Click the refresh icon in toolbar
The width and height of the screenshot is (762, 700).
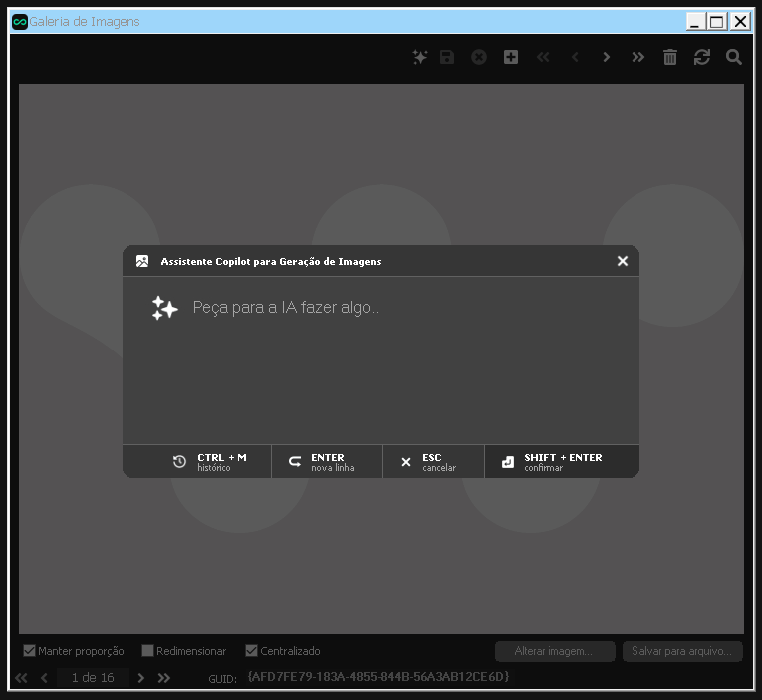702,58
